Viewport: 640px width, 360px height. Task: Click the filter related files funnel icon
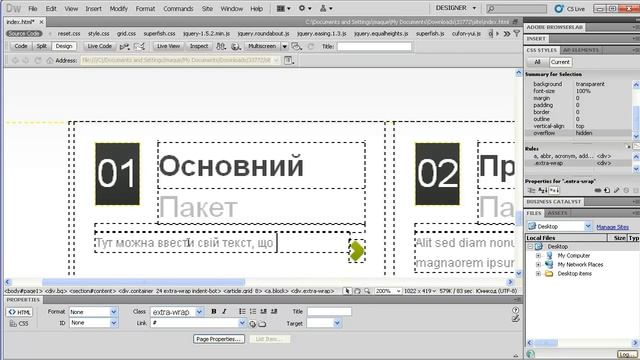click(517, 33)
